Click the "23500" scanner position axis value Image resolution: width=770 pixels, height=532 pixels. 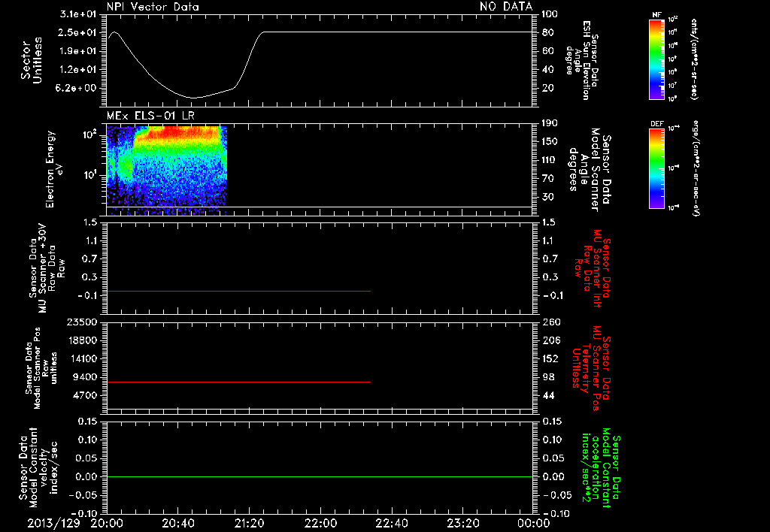(x=81, y=322)
